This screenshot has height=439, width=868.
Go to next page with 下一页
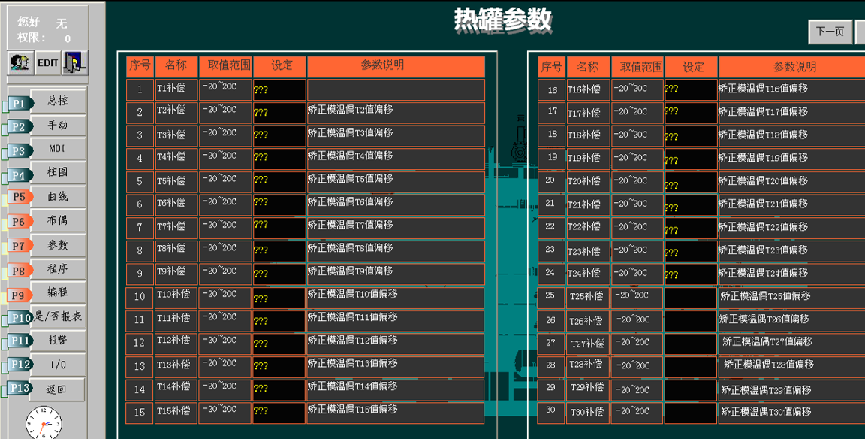click(x=830, y=32)
